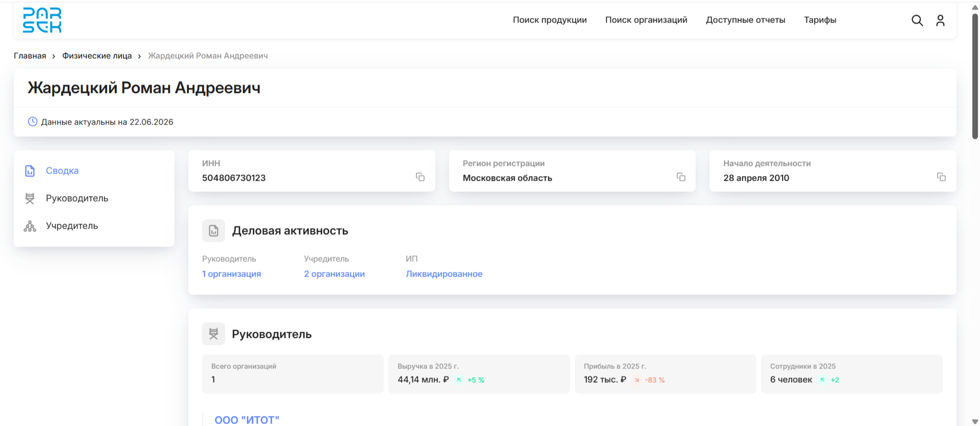Go to Главная breadcrumb
This screenshot has width=980, height=426.
30,56
